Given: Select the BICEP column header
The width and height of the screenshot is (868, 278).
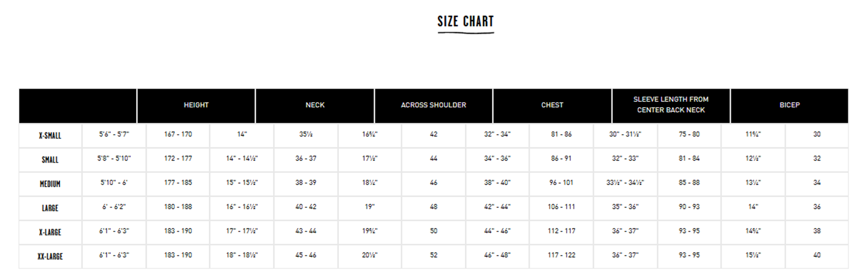Looking at the screenshot, I should (789, 105).
